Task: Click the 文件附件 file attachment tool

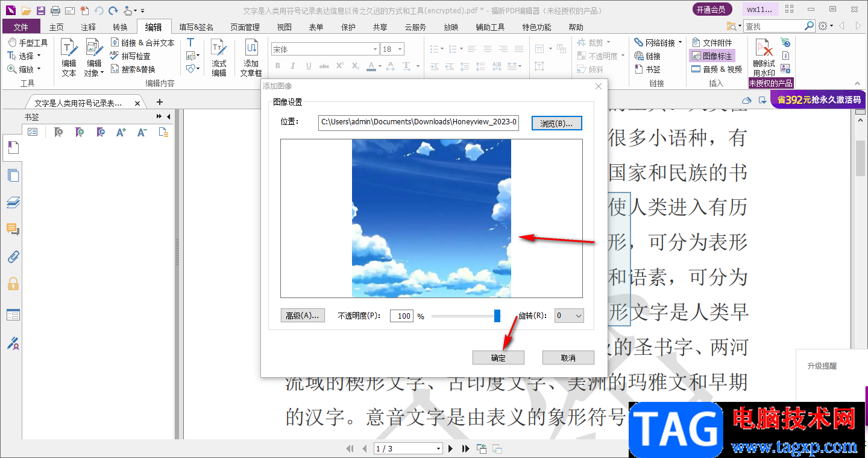Action: (x=712, y=43)
